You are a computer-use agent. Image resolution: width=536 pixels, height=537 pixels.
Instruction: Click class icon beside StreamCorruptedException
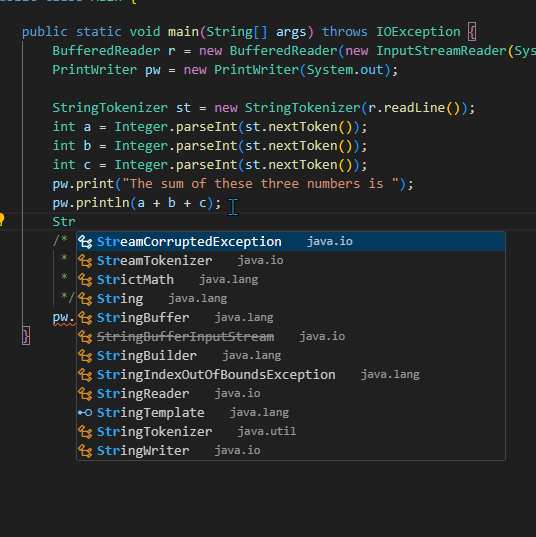[x=85, y=242]
